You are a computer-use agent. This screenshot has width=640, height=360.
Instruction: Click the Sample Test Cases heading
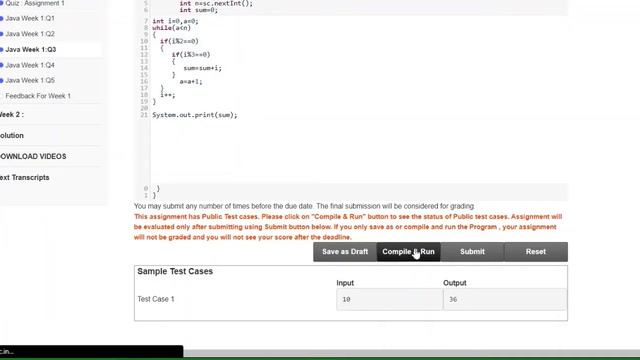tap(175, 271)
